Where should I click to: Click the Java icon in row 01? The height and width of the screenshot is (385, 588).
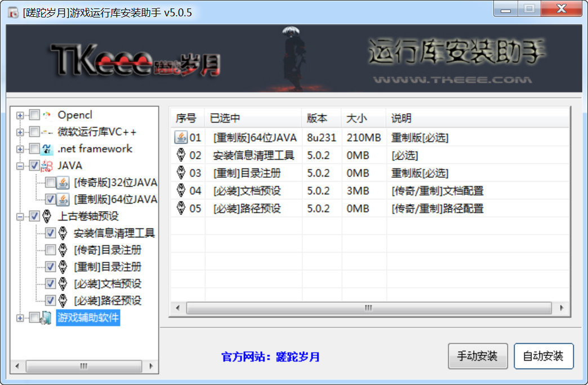click(x=181, y=137)
